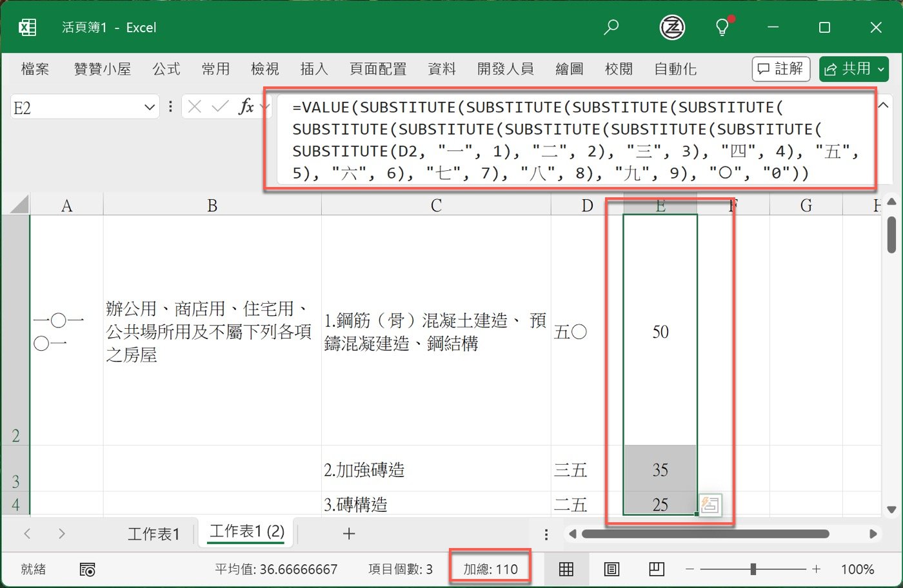Go to previous sheet tab arrow

[x=27, y=533]
